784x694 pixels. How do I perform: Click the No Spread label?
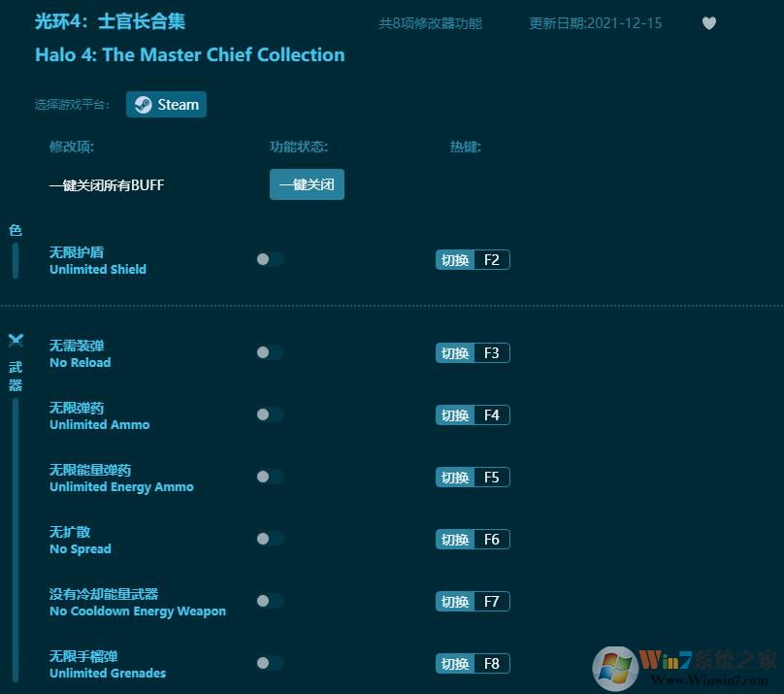click(80, 549)
